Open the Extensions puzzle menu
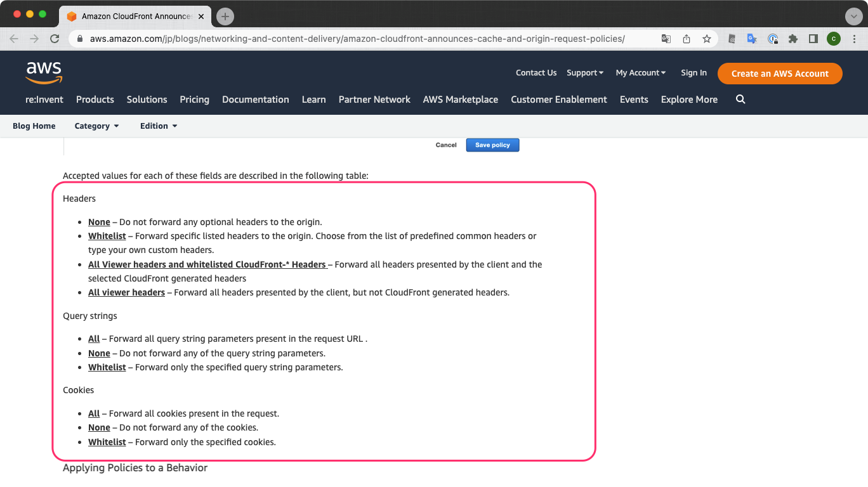Viewport: 868px width, 487px height. click(793, 39)
